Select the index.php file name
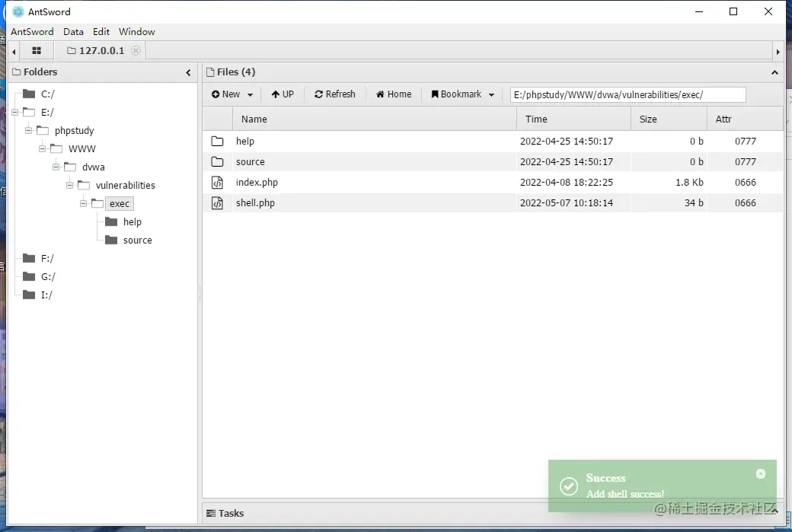Viewport: 792px width, 532px height. [x=257, y=183]
